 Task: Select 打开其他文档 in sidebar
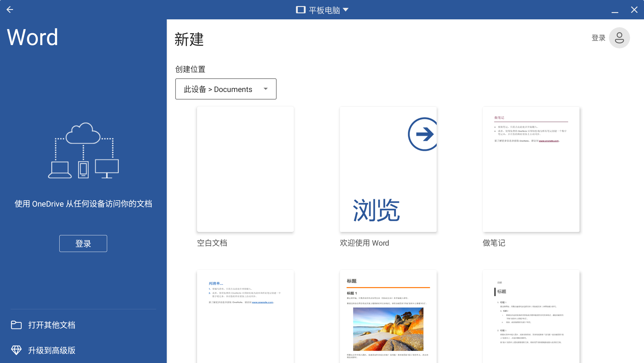coord(52,325)
